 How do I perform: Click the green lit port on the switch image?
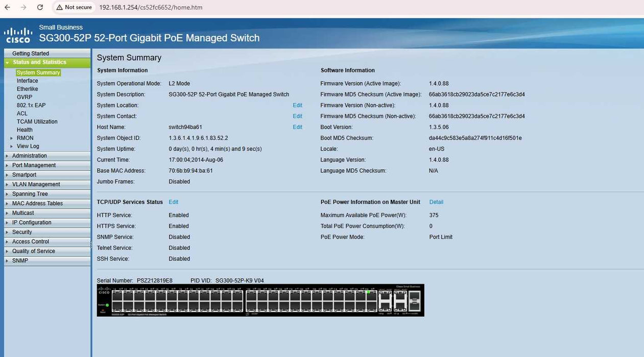coord(368,292)
